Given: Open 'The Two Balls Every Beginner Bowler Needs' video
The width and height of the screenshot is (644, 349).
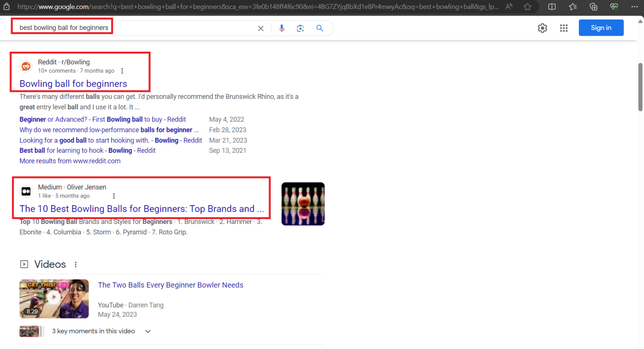Looking at the screenshot, I should coord(170,285).
